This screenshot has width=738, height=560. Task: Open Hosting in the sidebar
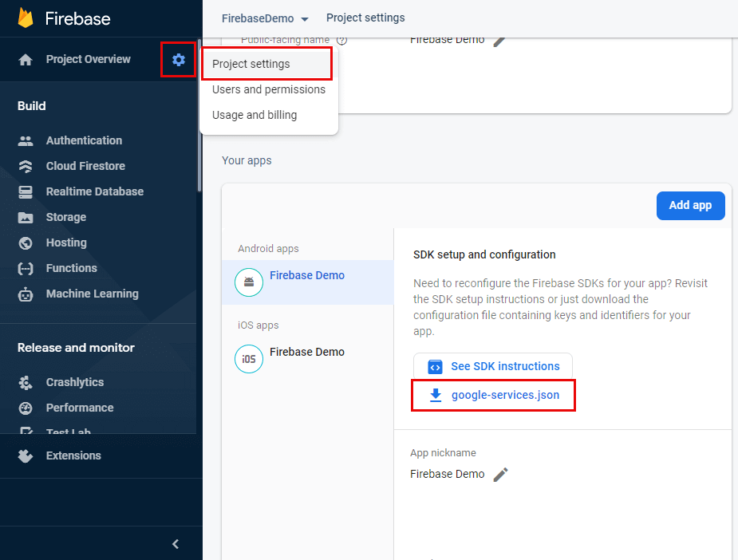pyautogui.click(x=66, y=243)
